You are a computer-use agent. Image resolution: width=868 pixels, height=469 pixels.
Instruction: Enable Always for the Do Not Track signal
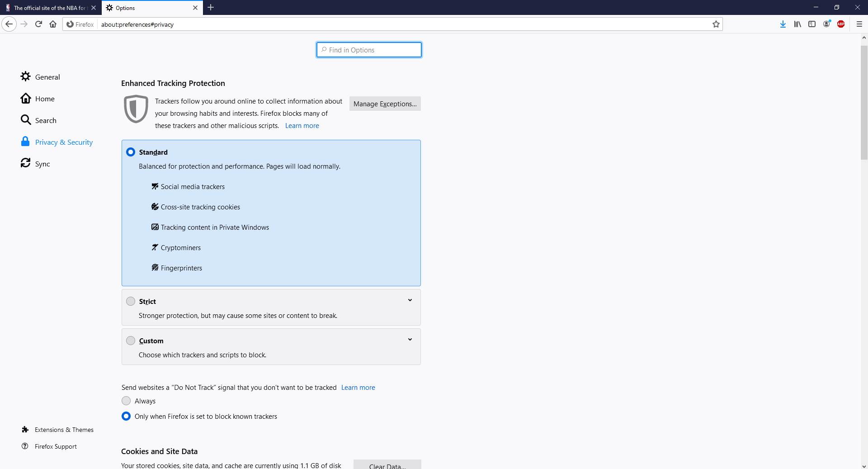(126, 401)
